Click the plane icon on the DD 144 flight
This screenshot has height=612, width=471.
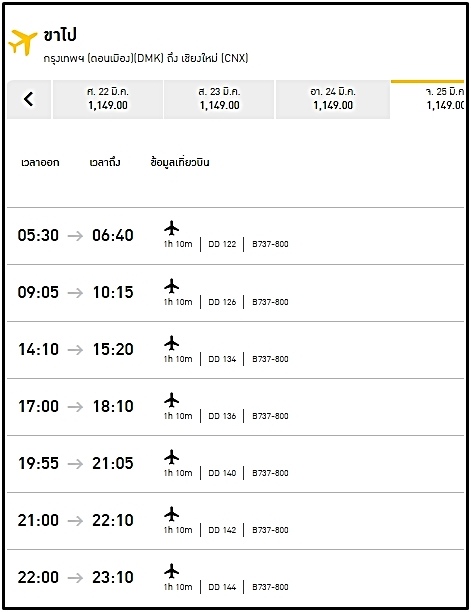point(171,571)
